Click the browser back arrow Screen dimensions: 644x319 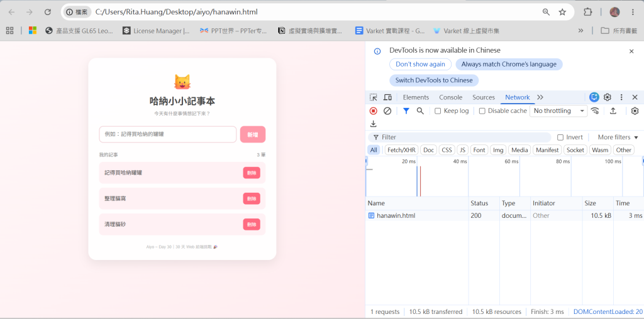[11, 12]
